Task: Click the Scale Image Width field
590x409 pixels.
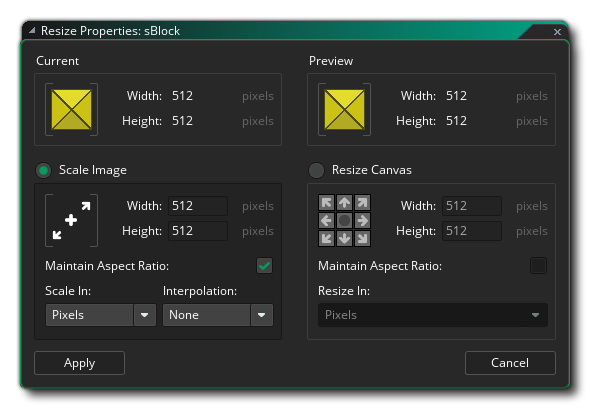Action: coord(198,206)
